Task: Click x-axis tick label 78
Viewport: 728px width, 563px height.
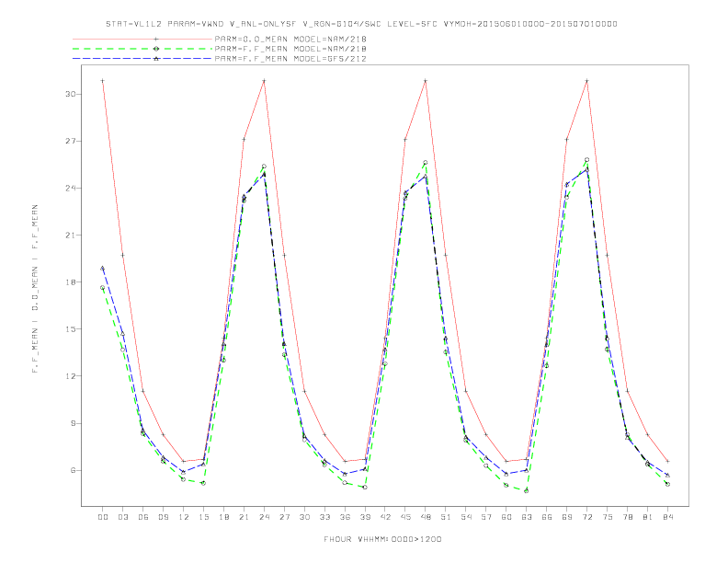Action: click(627, 517)
